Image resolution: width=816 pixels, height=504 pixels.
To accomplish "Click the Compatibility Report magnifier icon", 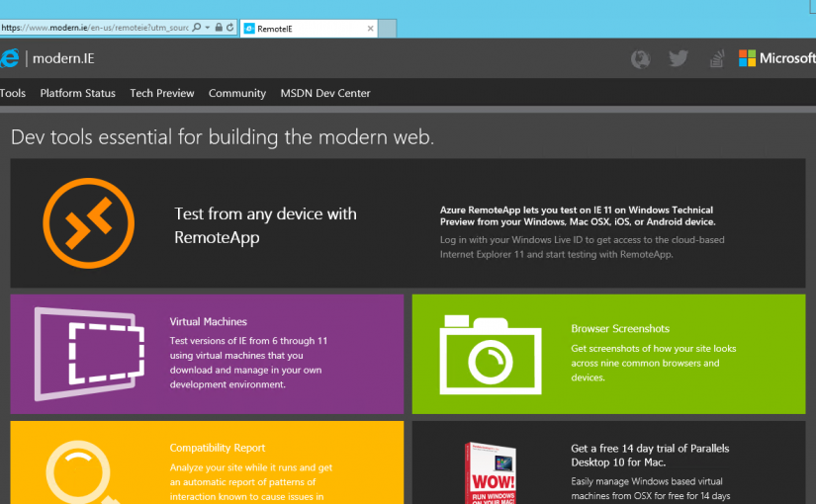I will tap(82, 472).
